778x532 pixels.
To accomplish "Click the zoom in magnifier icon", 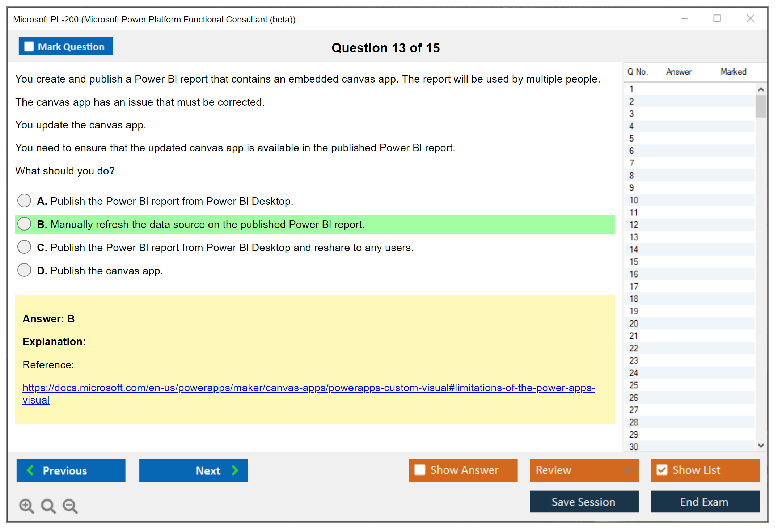I will click(26, 506).
